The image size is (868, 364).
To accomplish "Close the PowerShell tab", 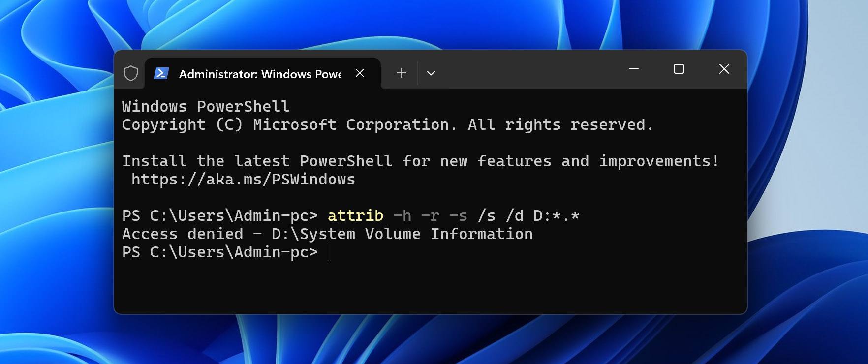I will click(x=360, y=73).
